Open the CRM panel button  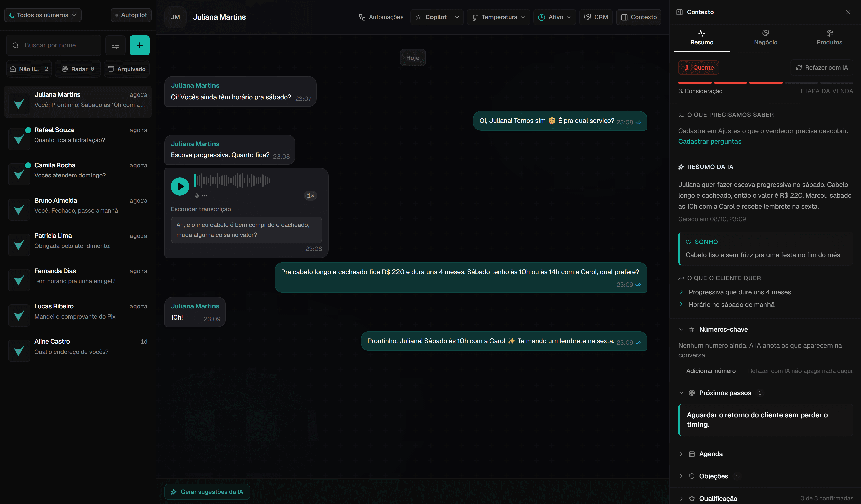click(596, 17)
